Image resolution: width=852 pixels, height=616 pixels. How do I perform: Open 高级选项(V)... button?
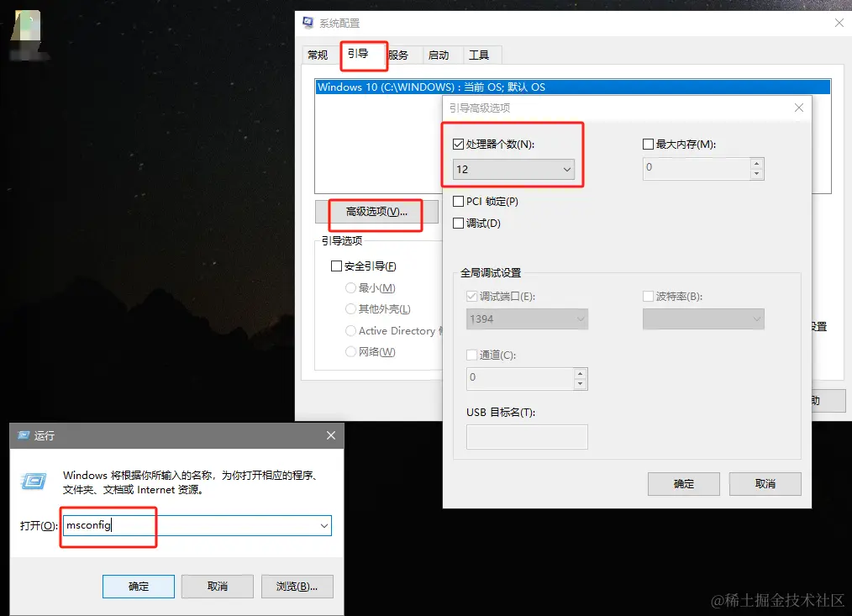[376, 212]
